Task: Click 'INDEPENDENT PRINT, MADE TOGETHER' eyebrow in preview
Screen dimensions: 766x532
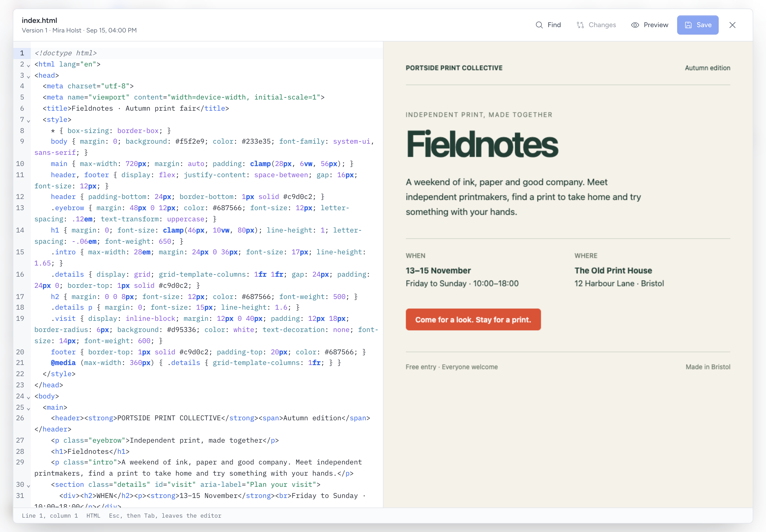Action: coord(479,115)
